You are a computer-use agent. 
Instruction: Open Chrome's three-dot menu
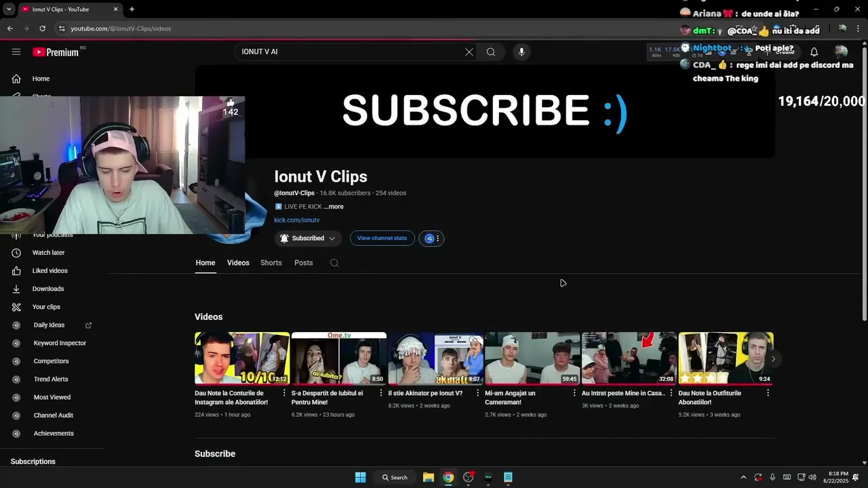point(859,28)
